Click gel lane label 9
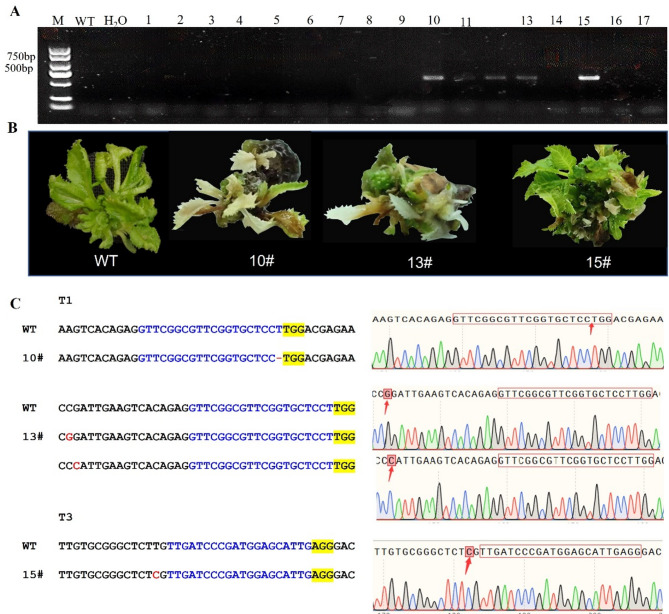Image resolution: width=669 pixels, height=614 pixels. pyautogui.click(x=401, y=20)
